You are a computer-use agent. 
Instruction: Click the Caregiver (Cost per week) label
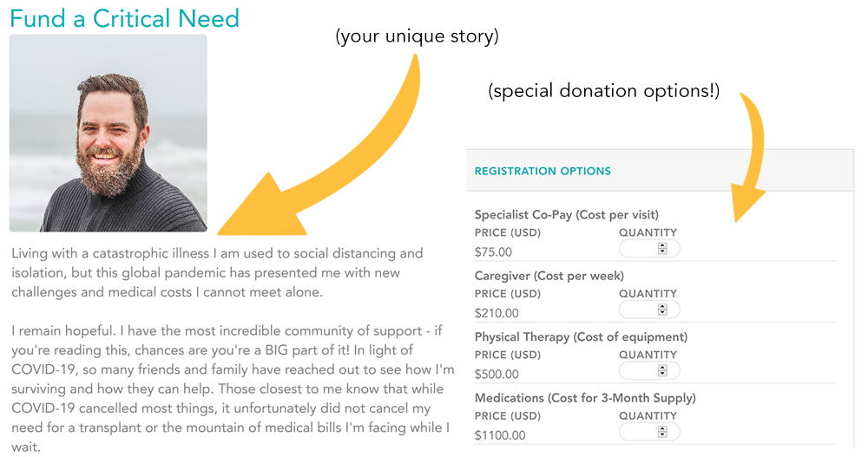(549, 276)
